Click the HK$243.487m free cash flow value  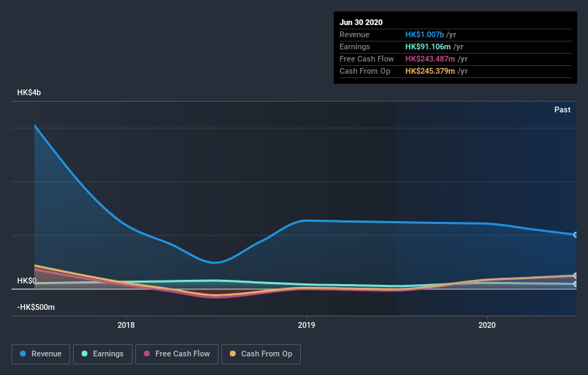pyautogui.click(x=430, y=59)
